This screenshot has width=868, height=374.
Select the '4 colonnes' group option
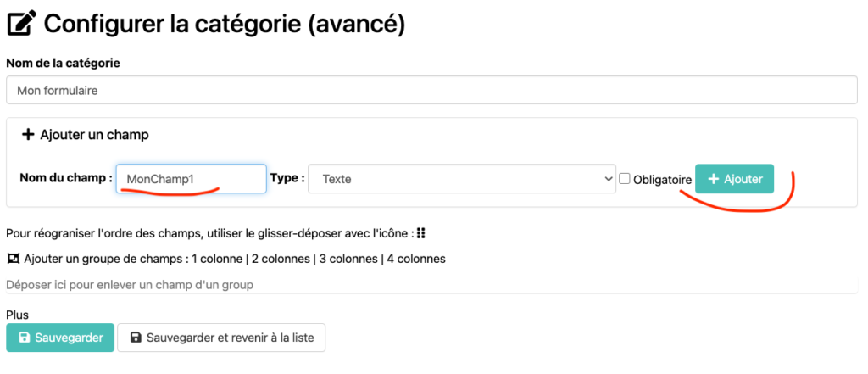tap(414, 259)
